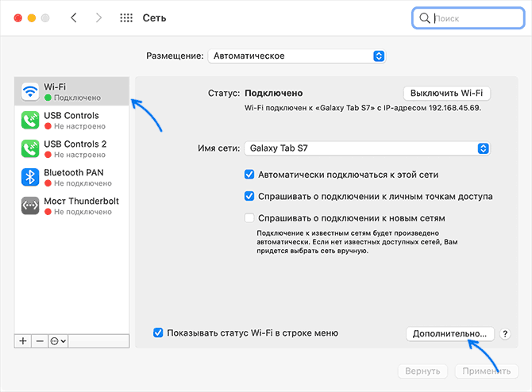Add a new network service with plus

[23, 340]
